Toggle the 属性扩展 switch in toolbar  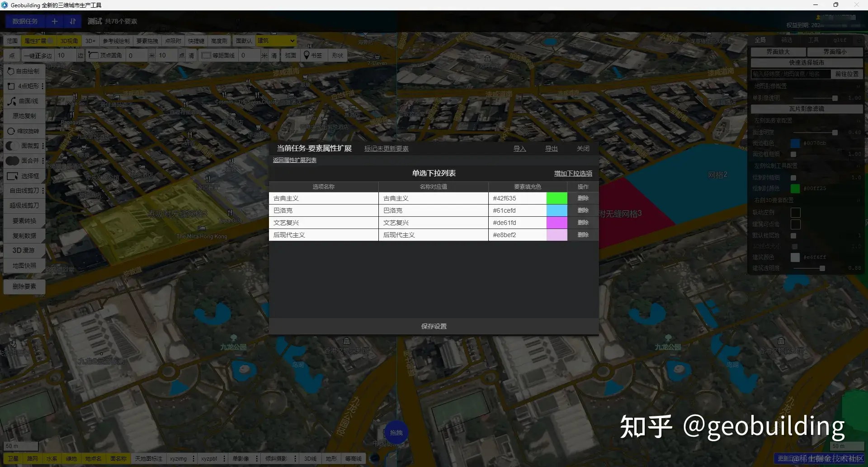(x=51, y=41)
